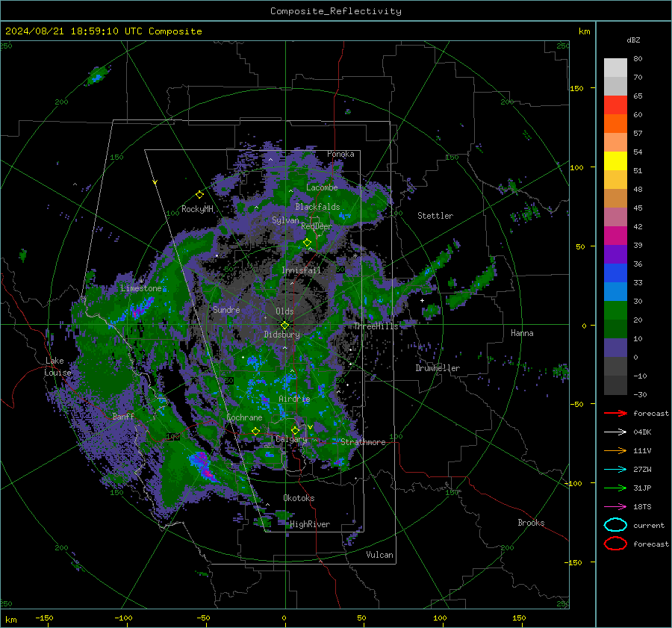The width and height of the screenshot is (672, 628).
Task: Click the HighRiver town label
Action: click(x=310, y=524)
